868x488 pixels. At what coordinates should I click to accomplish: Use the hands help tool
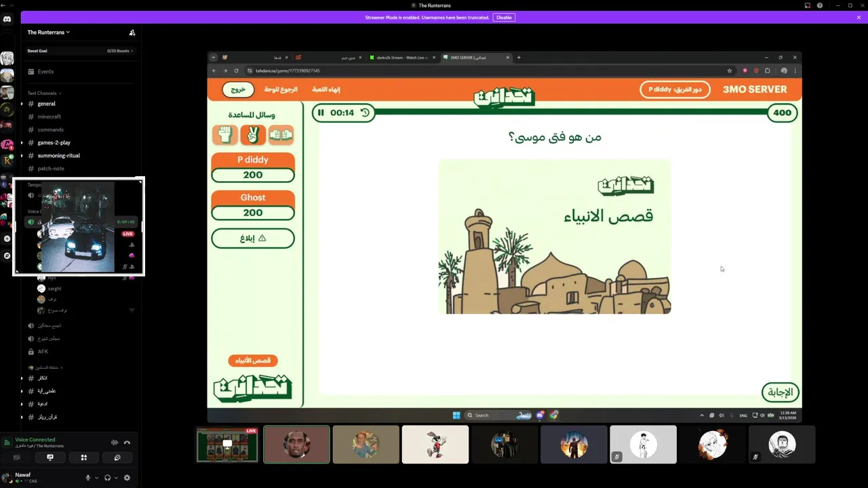pos(281,135)
